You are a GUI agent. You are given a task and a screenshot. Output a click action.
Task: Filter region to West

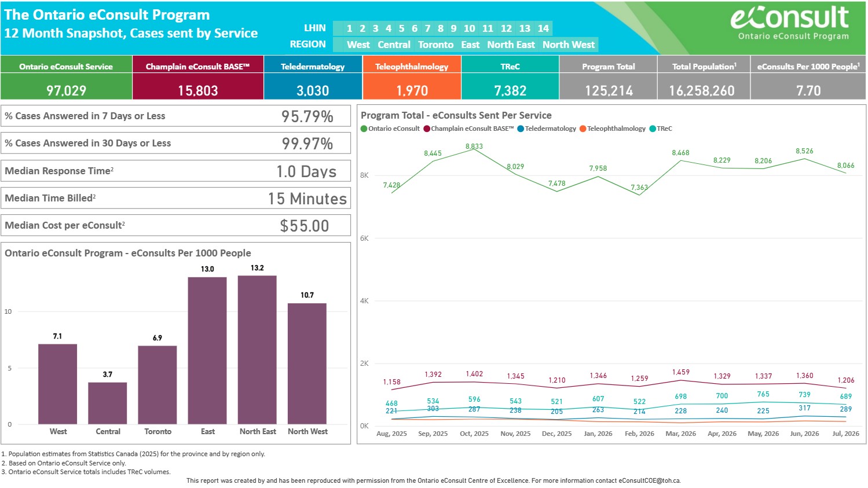[358, 45]
